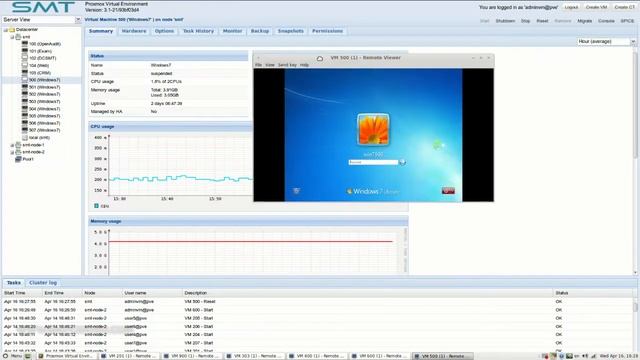This screenshot has width=640, height=360.
Task: Select the Summary tab
Action: point(101,31)
